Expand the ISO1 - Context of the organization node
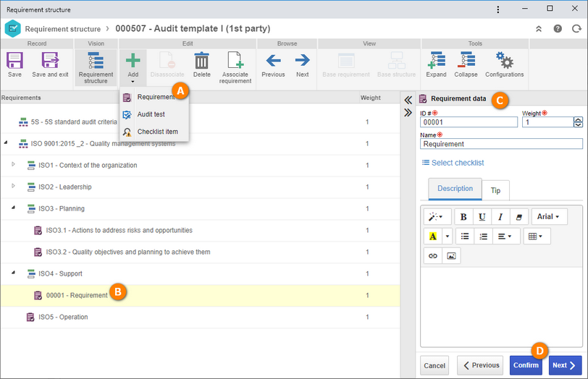The image size is (588, 379). 13,164
